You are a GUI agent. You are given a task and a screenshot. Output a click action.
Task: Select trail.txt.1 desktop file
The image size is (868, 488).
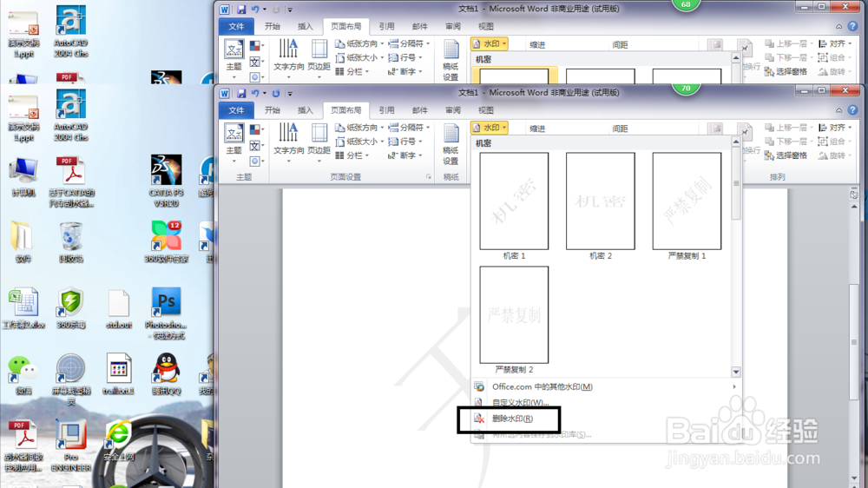tap(118, 374)
